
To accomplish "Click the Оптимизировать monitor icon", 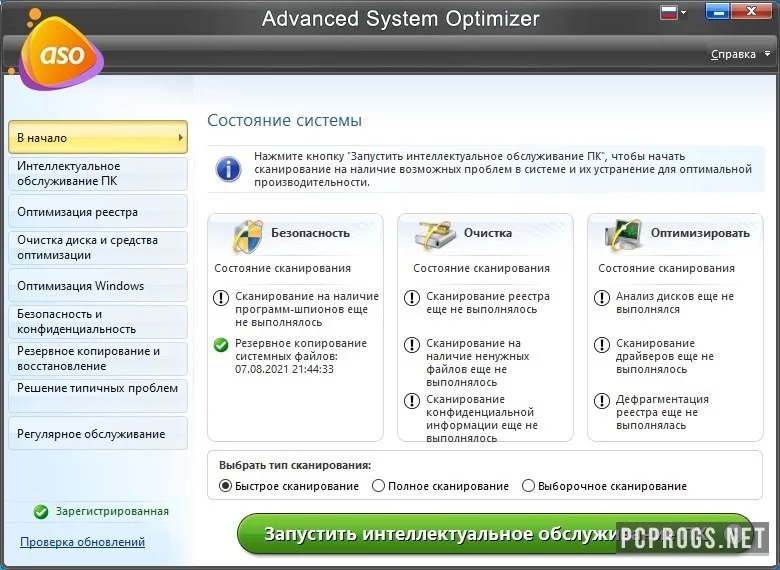I will pyautogui.click(x=622, y=235).
